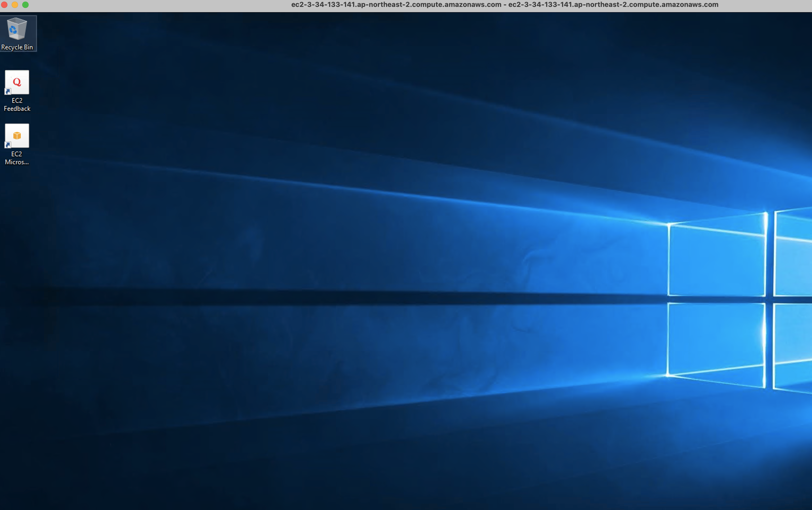This screenshot has height=510, width=812.
Task: Select the EC2 Micros... shortcut icon
Action: click(x=17, y=136)
